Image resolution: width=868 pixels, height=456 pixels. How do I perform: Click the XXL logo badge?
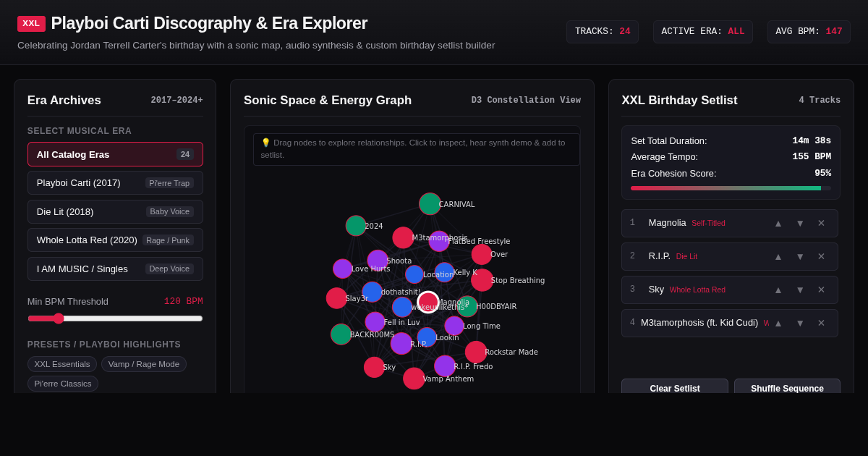[x=31, y=24]
